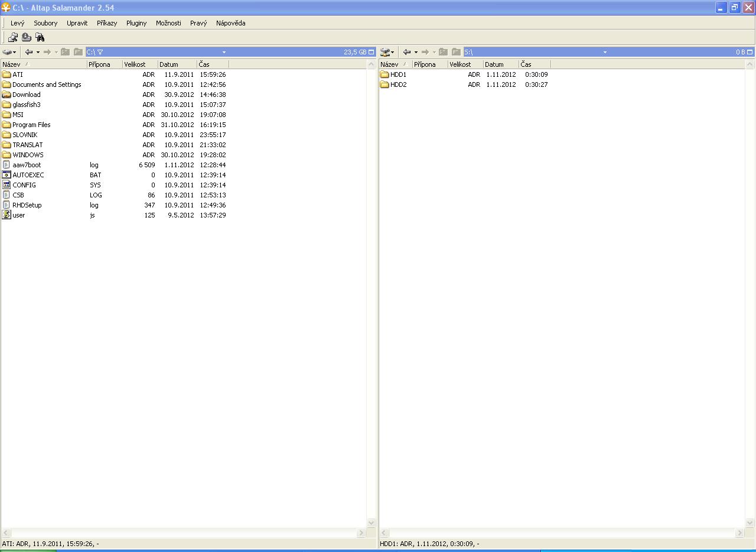Click the filter icon next to C:\ path
This screenshot has width=756, height=552.
[100, 52]
